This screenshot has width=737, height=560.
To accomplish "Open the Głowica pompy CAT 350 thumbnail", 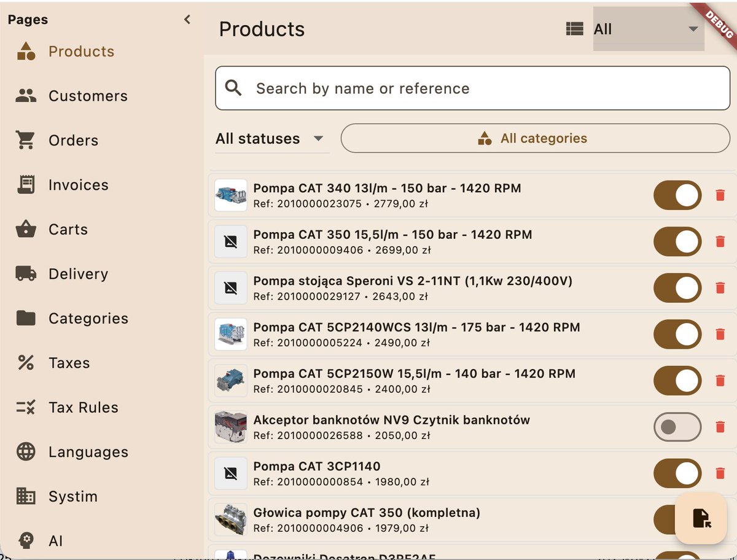I will point(231,519).
